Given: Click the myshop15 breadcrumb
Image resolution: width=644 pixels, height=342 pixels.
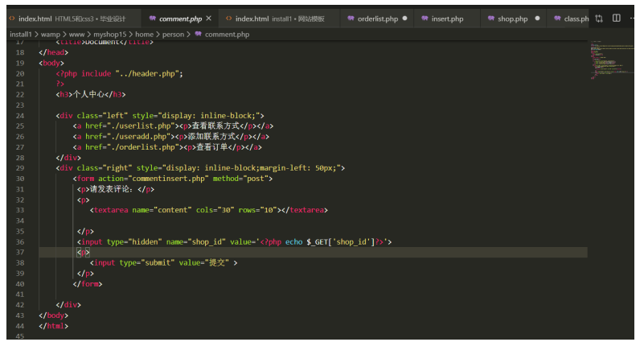Looking at the screenshot, I should [x=109, y=35].
